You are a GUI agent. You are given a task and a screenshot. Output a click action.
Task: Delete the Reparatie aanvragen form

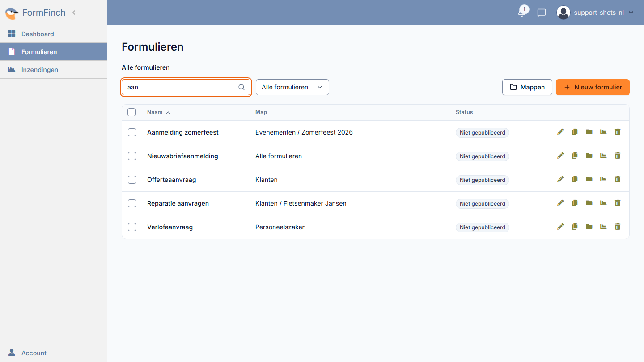coord(618,203)
